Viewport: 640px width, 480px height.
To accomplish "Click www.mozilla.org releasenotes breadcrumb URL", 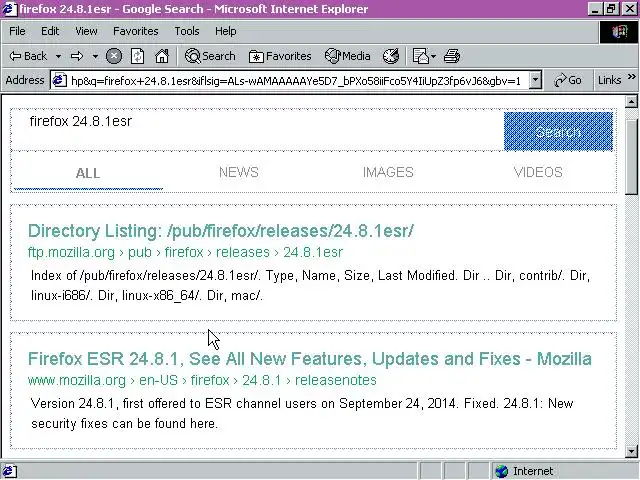I will [202, 380].
